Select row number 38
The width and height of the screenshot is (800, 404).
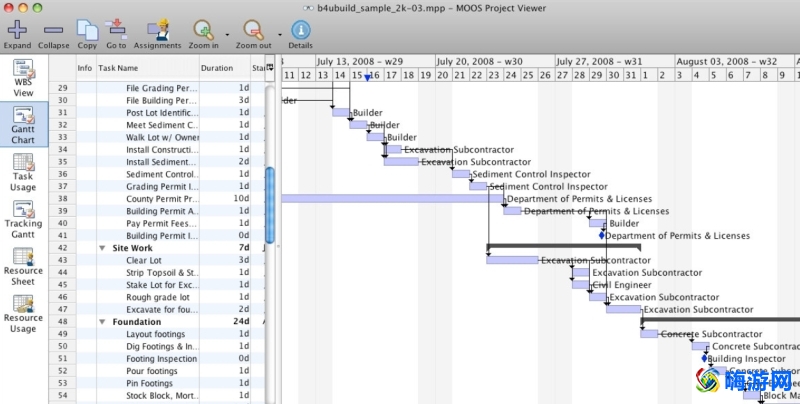click(x=63, y=199)
